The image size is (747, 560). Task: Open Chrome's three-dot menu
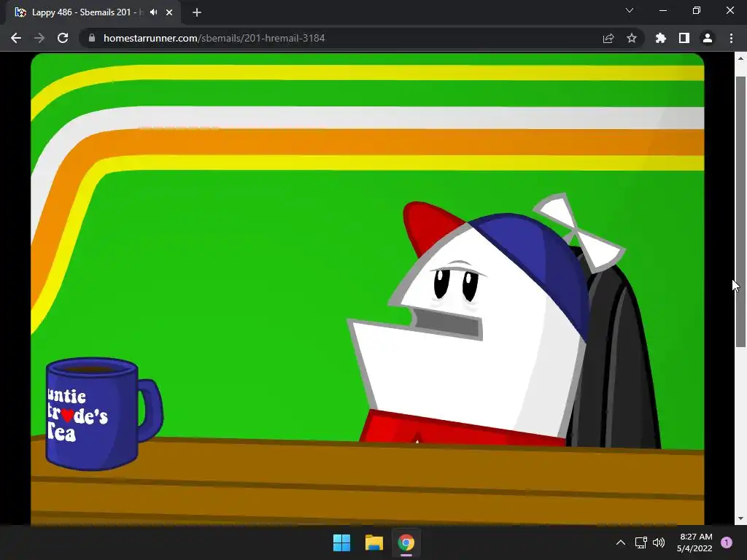click(731, 38)
